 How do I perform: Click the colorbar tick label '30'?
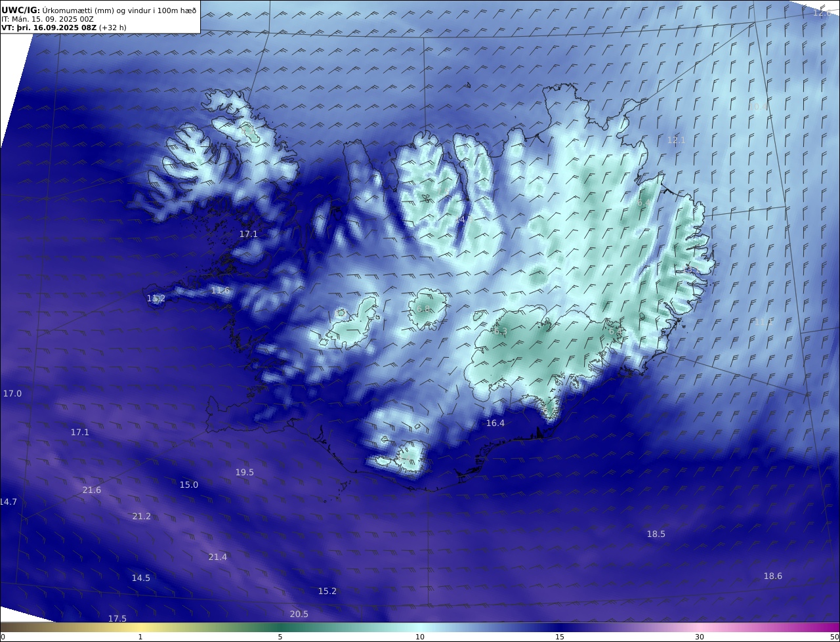point(700,637)
